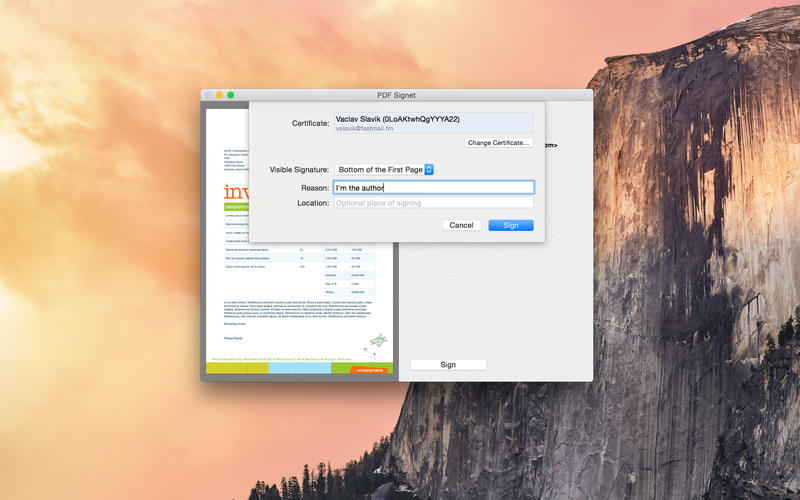Viewport: 800px width, 500px height.
Task: Select the Vaclav Slavik certificate box
Action: coord(432,123)
